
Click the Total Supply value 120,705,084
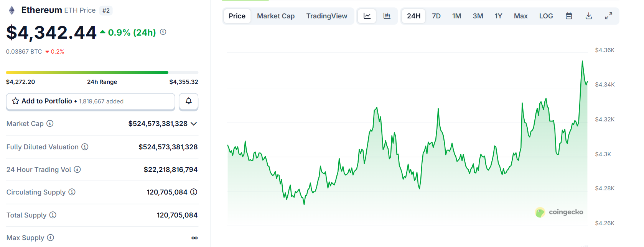177,215
